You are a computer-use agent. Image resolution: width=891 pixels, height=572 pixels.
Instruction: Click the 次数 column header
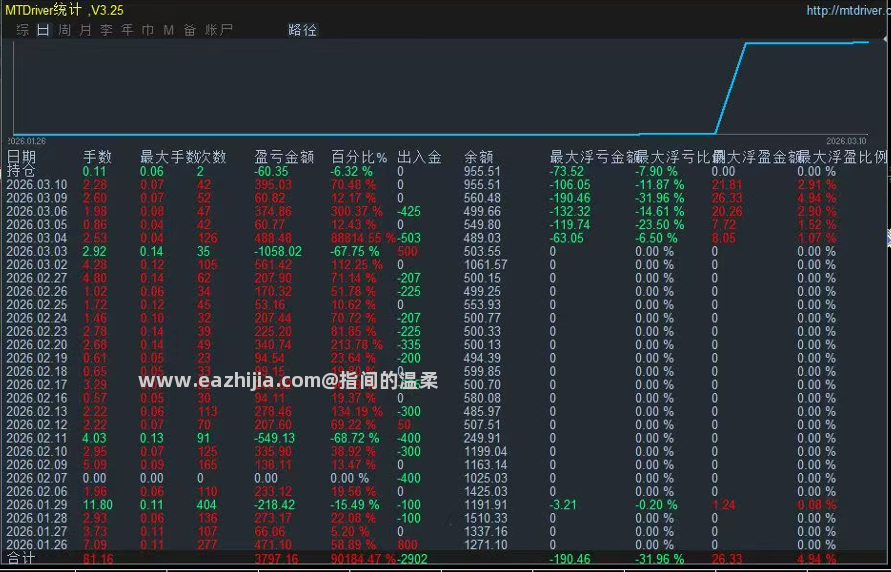212,157
